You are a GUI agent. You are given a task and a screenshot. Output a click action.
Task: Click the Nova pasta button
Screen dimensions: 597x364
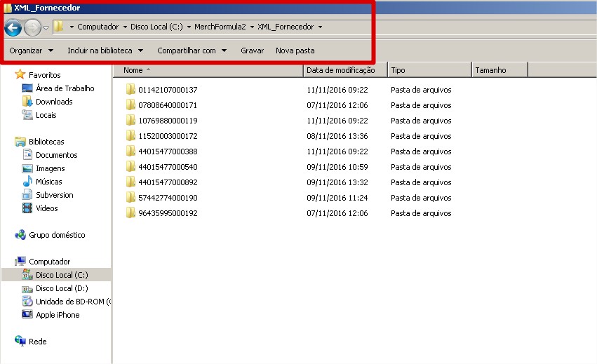click(x=295, y=50)
